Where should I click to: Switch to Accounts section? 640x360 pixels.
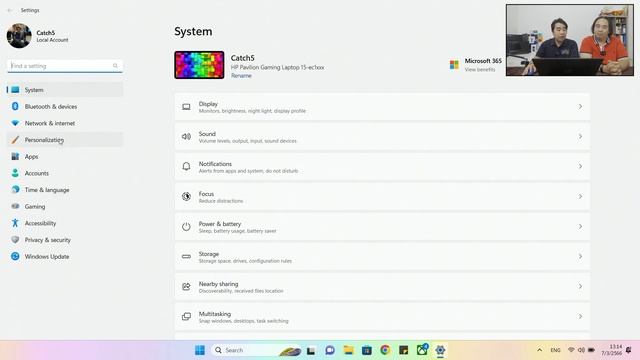click(65, 173)
